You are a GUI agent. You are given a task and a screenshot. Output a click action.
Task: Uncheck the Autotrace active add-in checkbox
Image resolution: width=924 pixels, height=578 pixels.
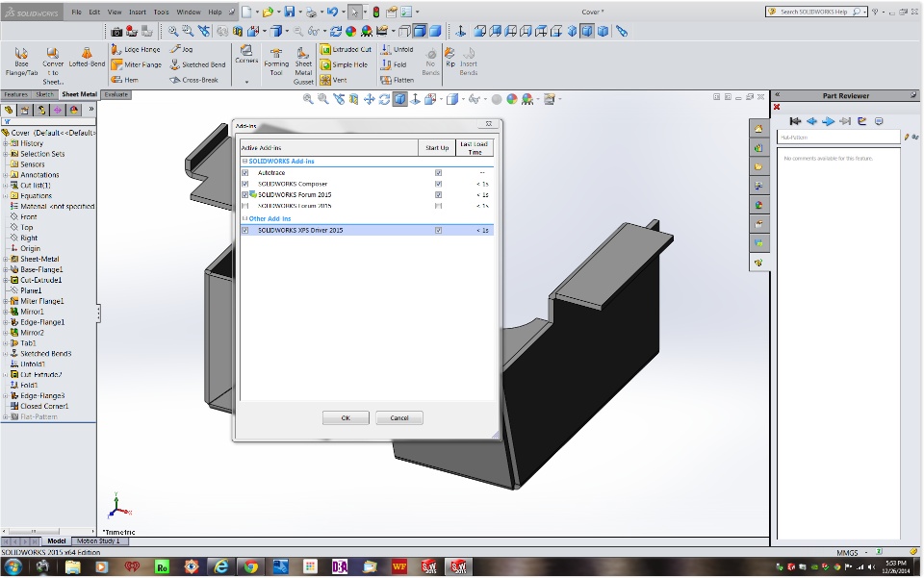(245, 173)
